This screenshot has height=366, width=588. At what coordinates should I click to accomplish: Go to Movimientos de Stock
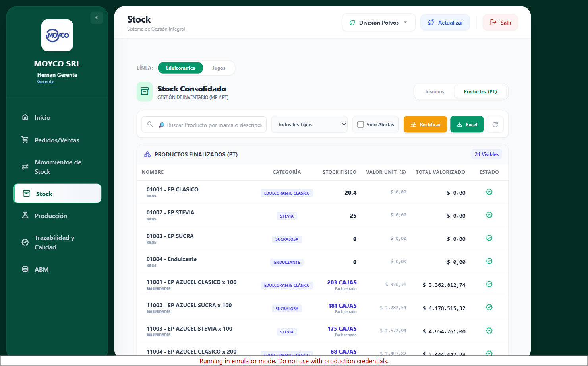pos(57,167)
